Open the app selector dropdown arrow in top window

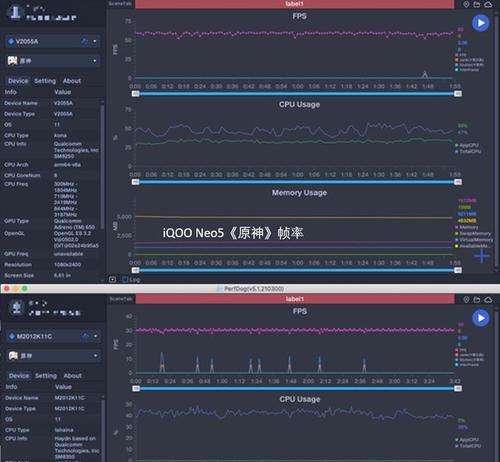coord(95,61)
